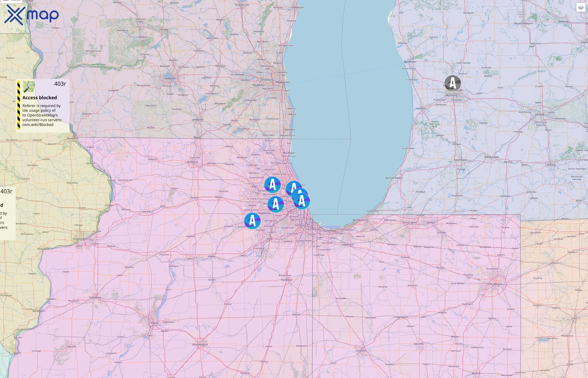Click the '403r' code beside the magnifier icon

pyautogui.click(x=60, y=84)
